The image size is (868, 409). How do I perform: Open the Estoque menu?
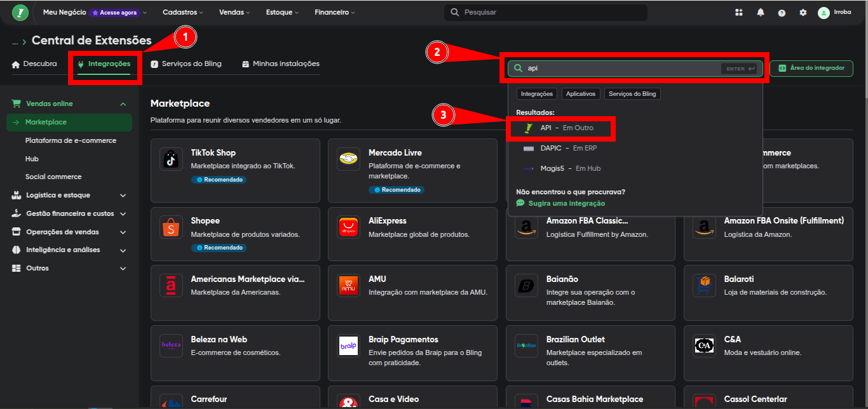pyautogui.click(x=283, y=12)
